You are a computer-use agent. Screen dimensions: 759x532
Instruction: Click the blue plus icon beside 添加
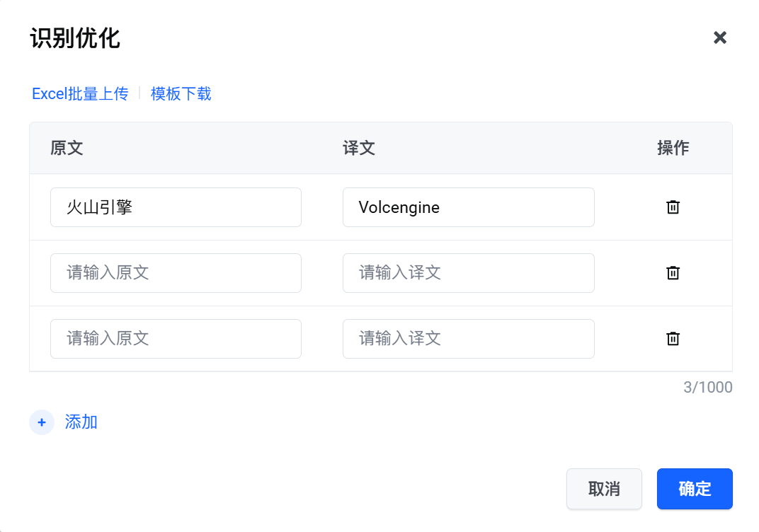[x=42, y=422]
